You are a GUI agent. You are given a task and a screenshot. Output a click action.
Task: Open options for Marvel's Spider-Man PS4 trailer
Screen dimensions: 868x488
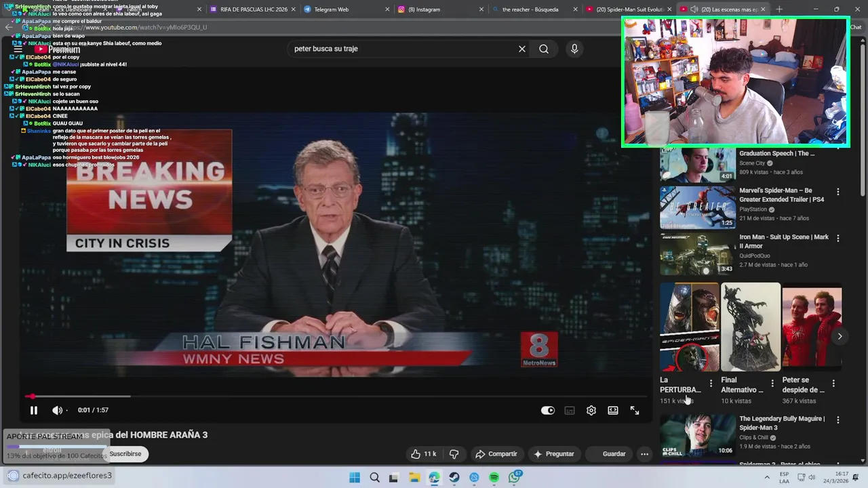838,192
